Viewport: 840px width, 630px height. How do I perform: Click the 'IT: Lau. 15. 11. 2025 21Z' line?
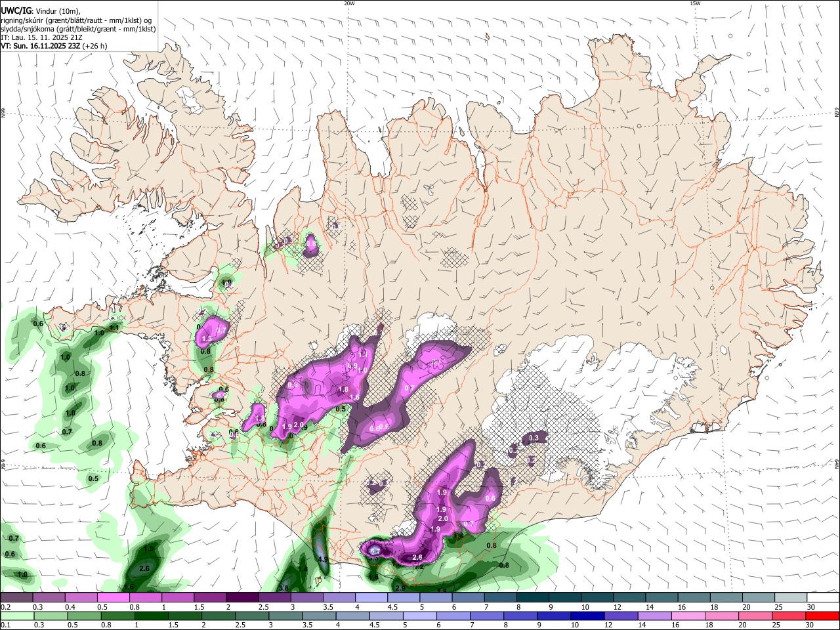41,37
